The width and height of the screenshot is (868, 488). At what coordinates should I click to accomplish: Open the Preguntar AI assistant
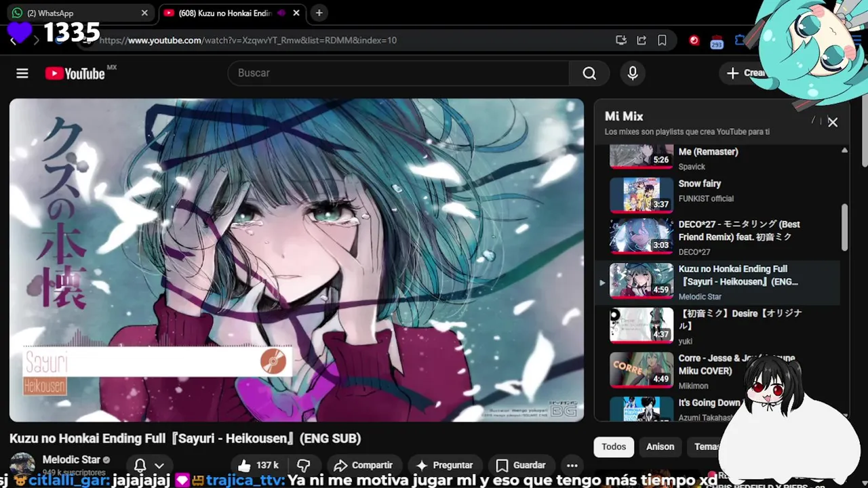pyautogui.click(x=444, y=465)
